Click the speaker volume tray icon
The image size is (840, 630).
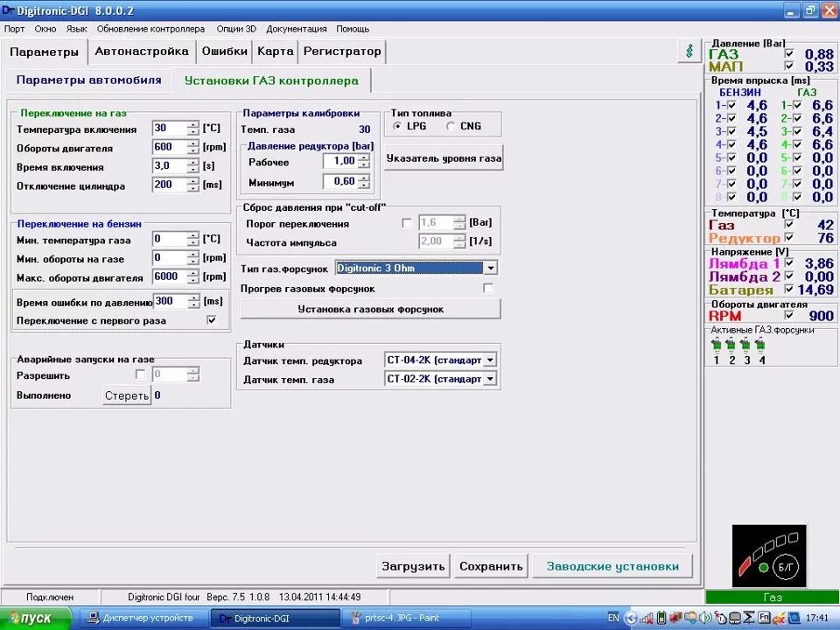tap(705, 618)
